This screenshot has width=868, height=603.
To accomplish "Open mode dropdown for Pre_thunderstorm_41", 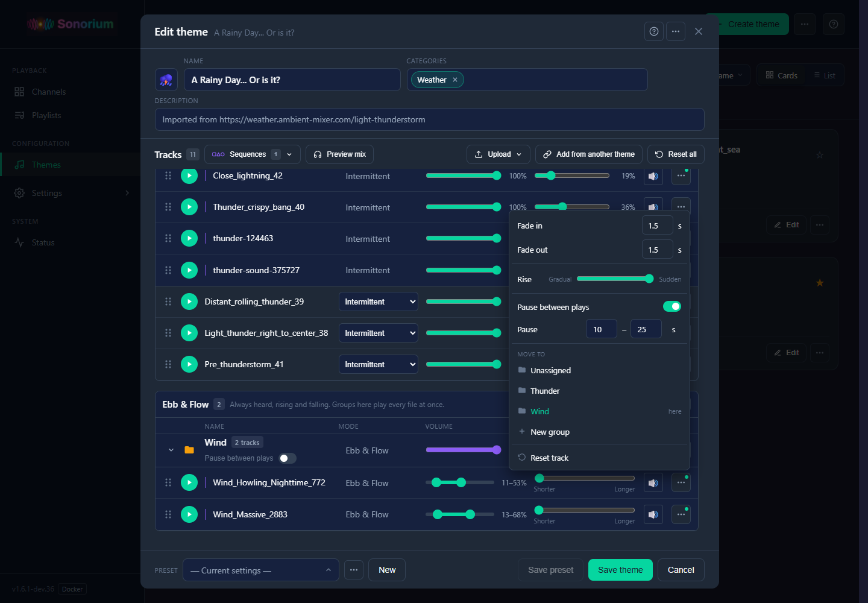I will (x=379, y=364).
